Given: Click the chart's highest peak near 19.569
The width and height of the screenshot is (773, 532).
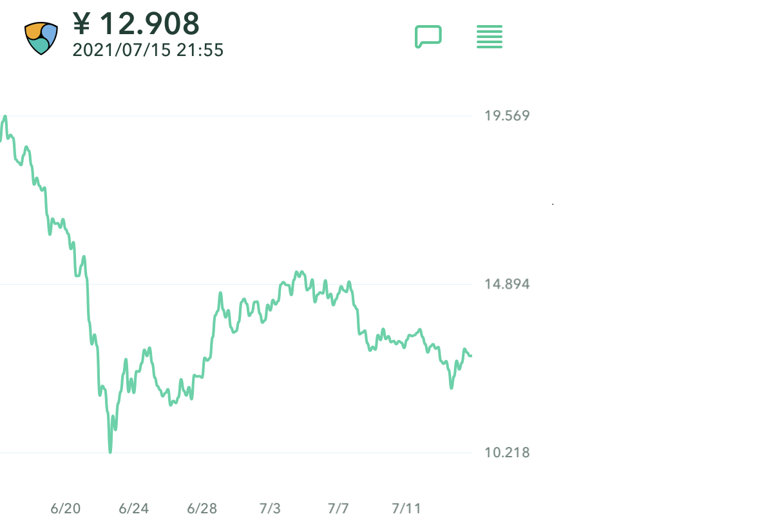Looking at the screenshot, I should [x=5, y=117].
